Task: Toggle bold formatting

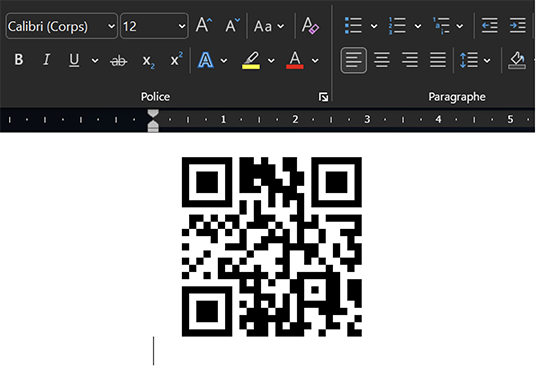Action: [x=19, y=60]
